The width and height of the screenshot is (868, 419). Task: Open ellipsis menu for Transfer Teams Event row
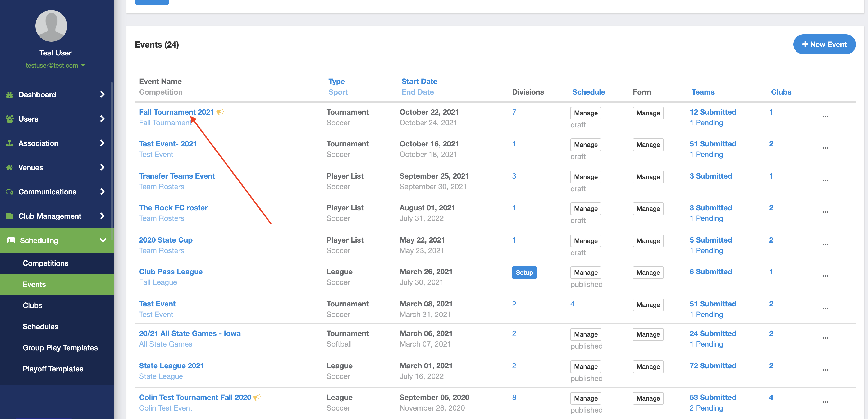click(x=825, y=181)
